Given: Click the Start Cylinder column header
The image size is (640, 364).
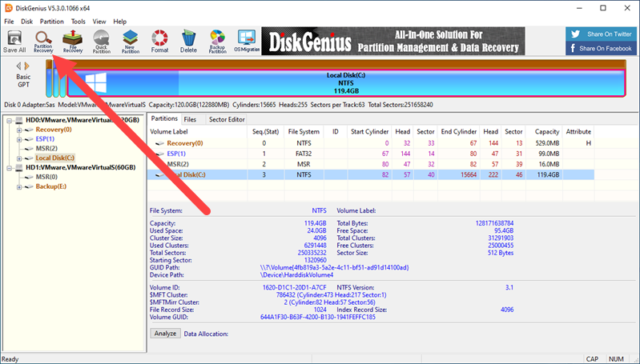Looking at the screenshot, I should [369, 132].
